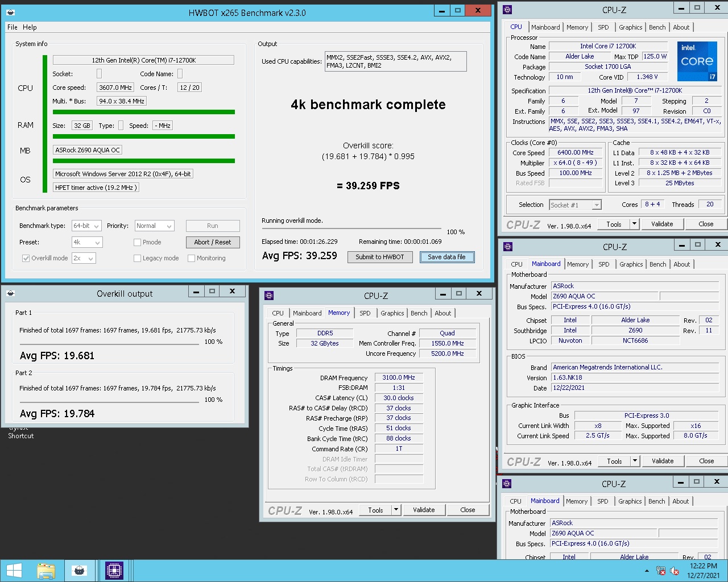Switch to SPD tab in CPU-Z Memory window
Screen dimensions: 728x582
tap(365, 313)
